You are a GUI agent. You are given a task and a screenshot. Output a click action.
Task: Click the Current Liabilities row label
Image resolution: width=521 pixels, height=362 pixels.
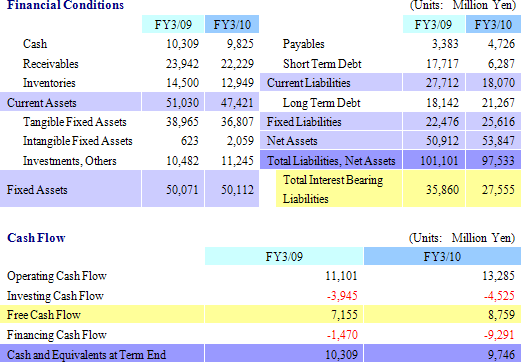coord(309,83)
